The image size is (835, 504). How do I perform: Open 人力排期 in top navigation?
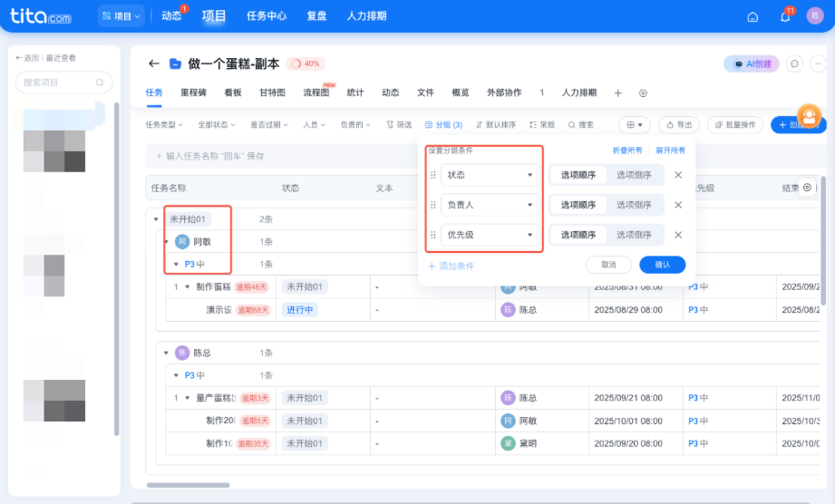point(366,16)
